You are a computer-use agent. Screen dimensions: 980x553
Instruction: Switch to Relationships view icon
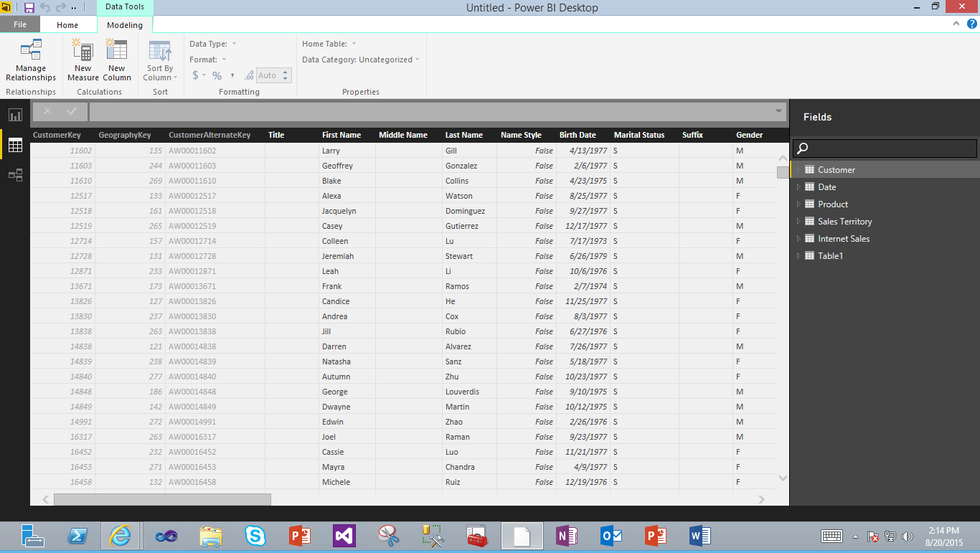point(15,175)
